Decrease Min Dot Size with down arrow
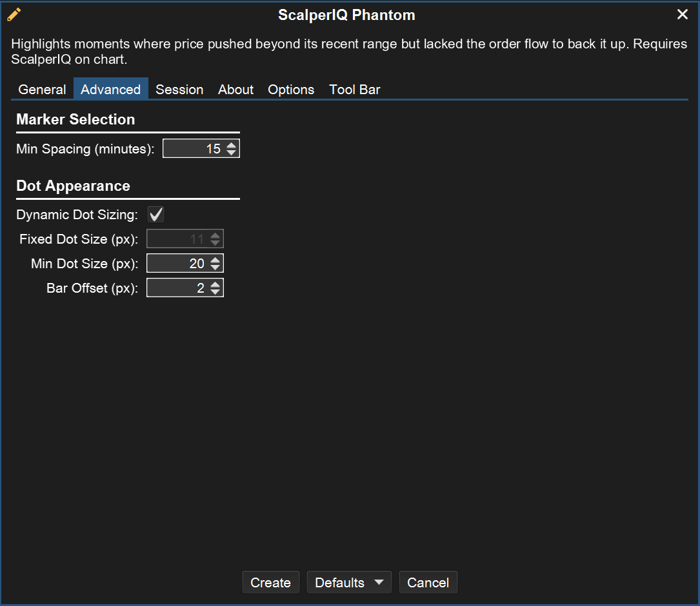The height and width of the screenshot is (606, 700). point(215,268)
